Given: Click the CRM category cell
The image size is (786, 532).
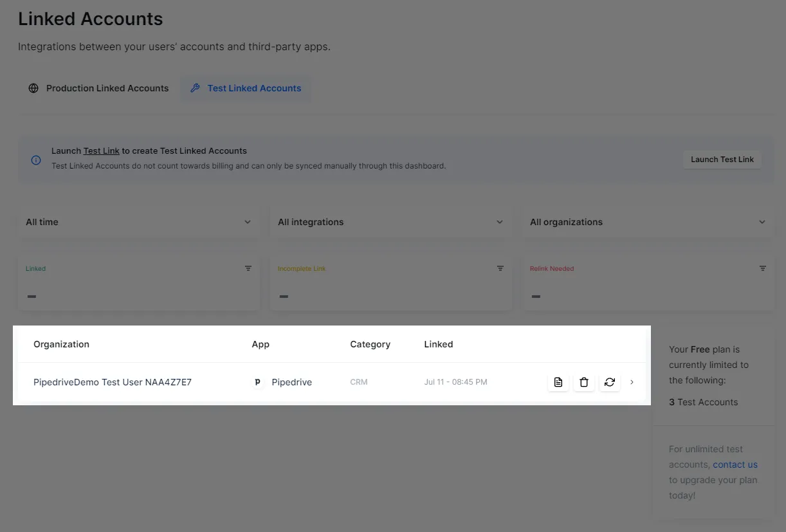Looking at the screenshot, I should [359, 382].
